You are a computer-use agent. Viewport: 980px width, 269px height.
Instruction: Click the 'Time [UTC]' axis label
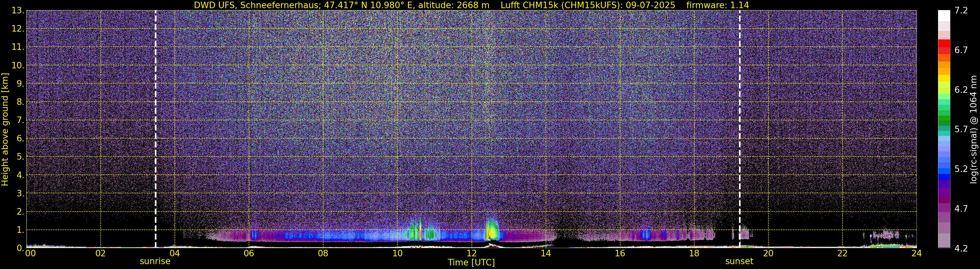click(471, 262)
